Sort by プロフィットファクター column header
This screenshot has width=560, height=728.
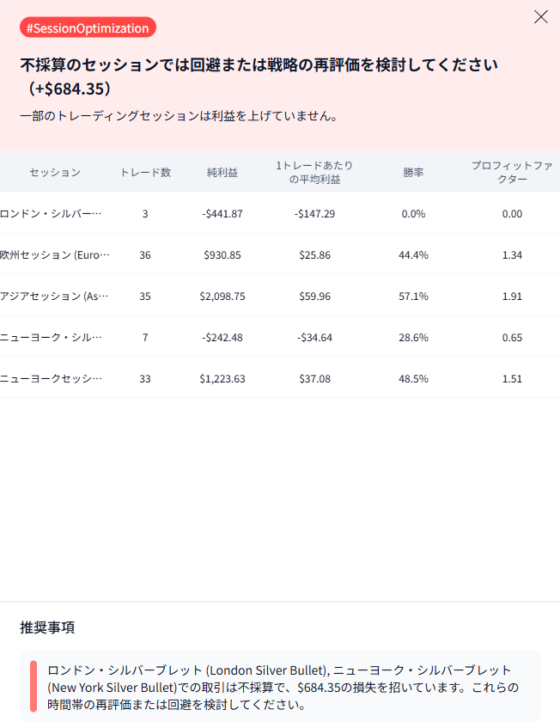pos(512,172)
